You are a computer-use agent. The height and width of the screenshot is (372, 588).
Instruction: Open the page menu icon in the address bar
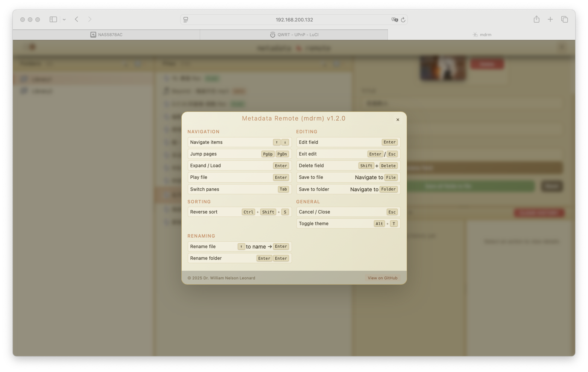coord(186,20)
